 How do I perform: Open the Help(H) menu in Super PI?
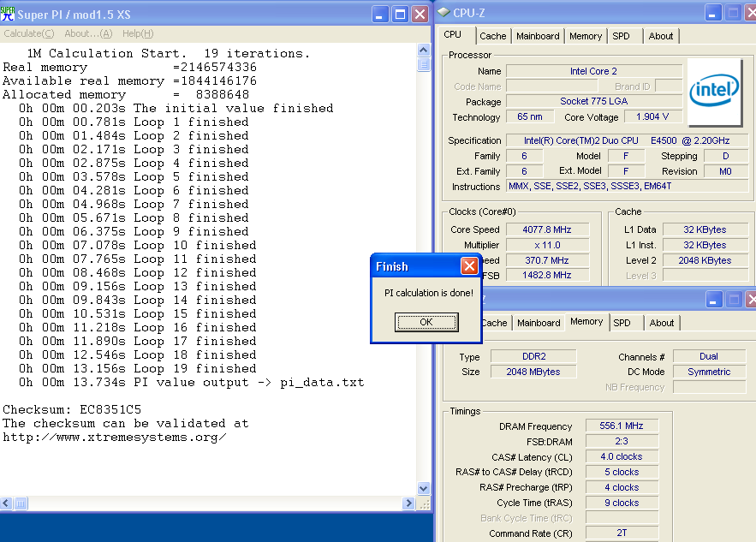[x=138, y=33]
